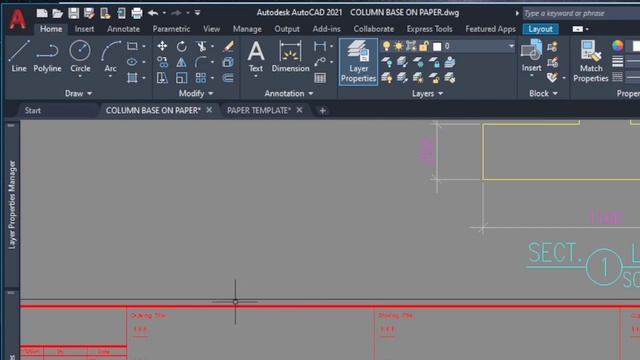This screenshot has width=640, height=360.
Task: Open the Output ribbon tab
Action: pyautogui.click(x=287, y=29)
